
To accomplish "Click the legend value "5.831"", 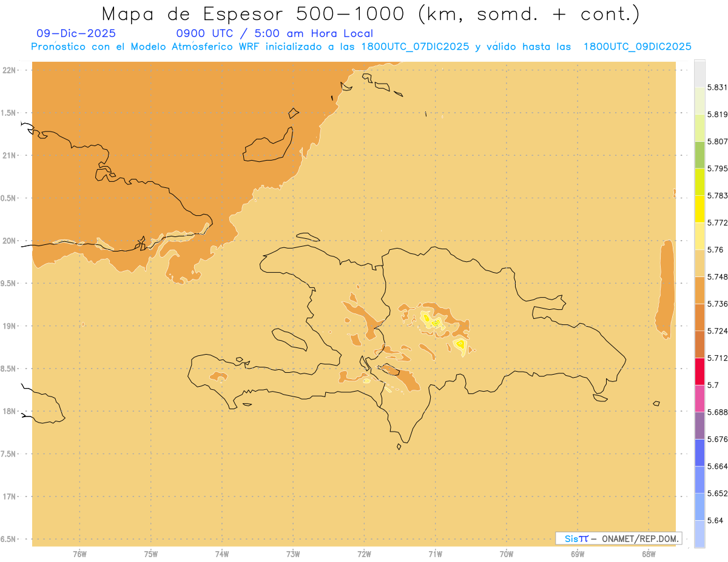I will [718, 87].
